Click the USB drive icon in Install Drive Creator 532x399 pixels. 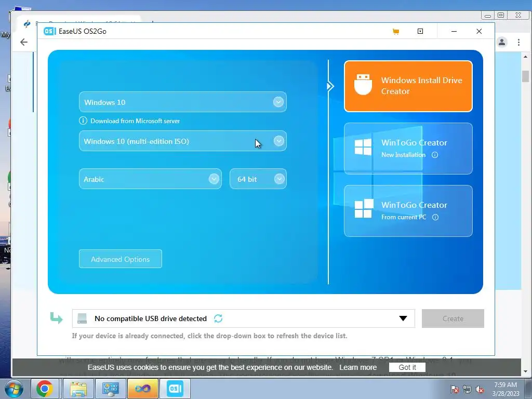363,85
